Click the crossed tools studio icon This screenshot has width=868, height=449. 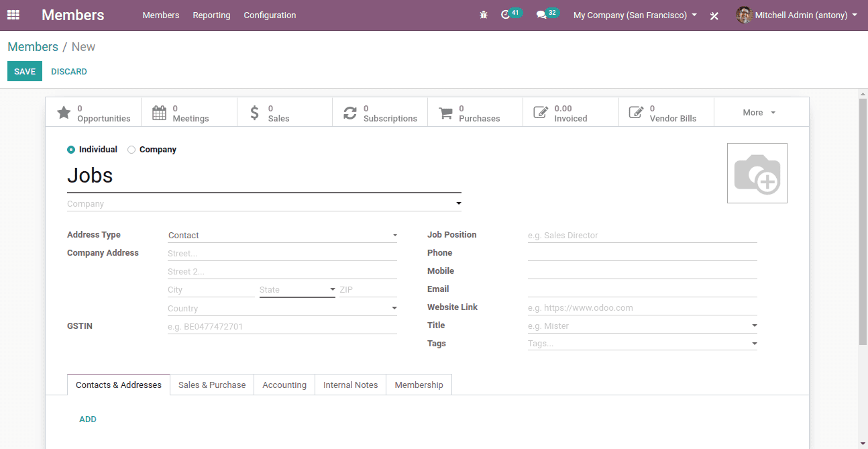[x=714, y=15]
